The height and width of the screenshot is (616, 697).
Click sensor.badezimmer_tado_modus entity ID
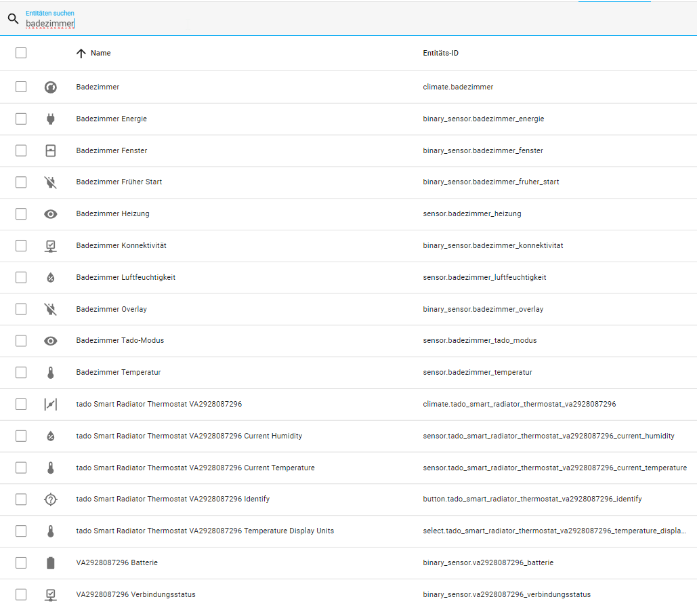point(480,341)
